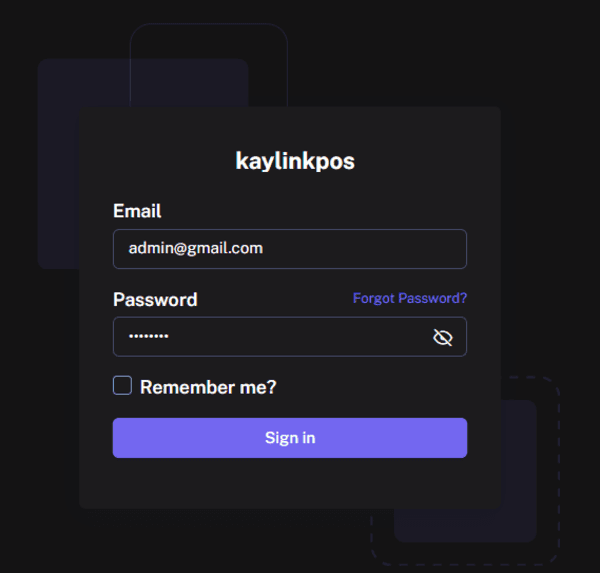
Task: Click the admin@gmail.com text in Email
Action: [196, 248]
